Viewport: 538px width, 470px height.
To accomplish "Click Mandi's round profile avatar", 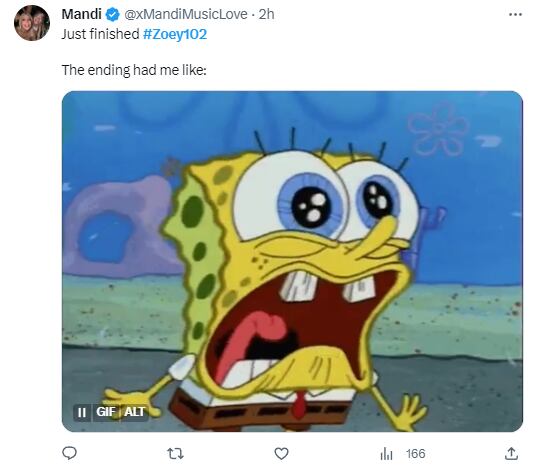I will tap(32, 23).
